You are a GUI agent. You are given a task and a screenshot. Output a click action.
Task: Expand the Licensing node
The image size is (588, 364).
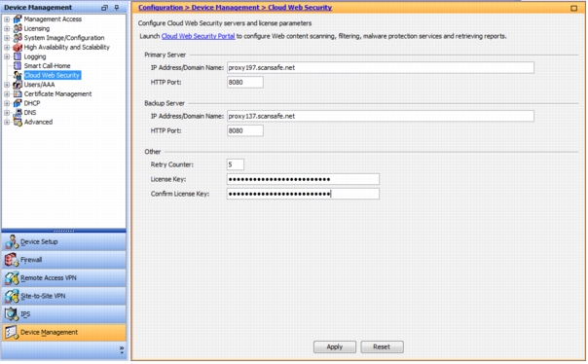click(x=7, y=28)
